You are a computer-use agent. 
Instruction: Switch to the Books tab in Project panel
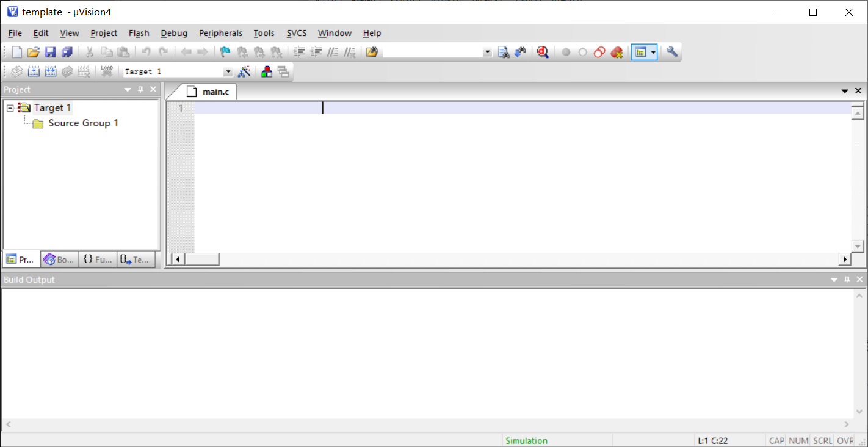click(x=59, y=260)
